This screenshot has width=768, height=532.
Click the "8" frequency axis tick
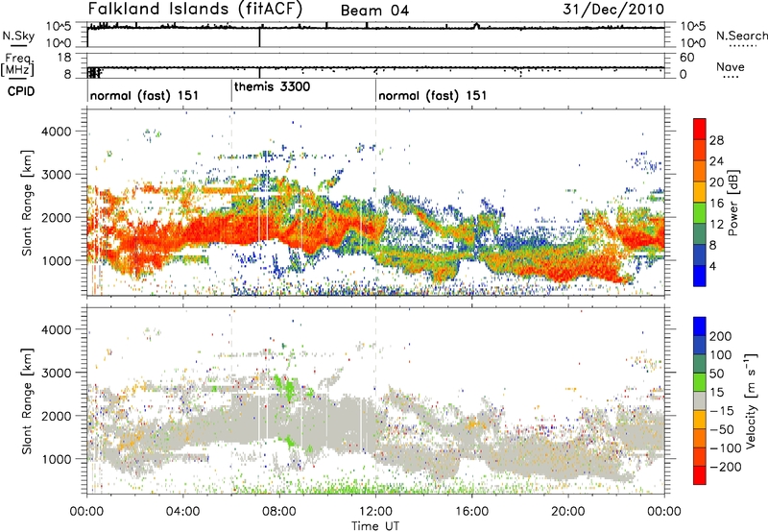tap(67, 75)
